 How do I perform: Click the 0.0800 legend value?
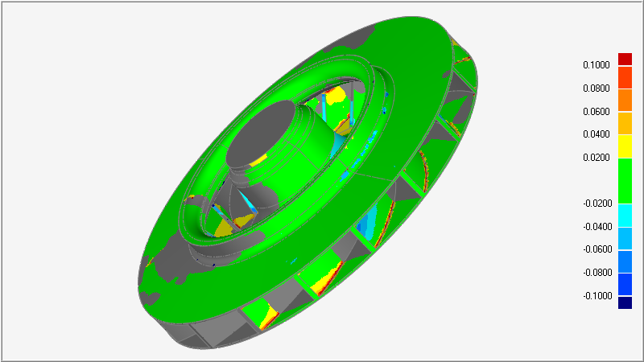pos(596,88)
